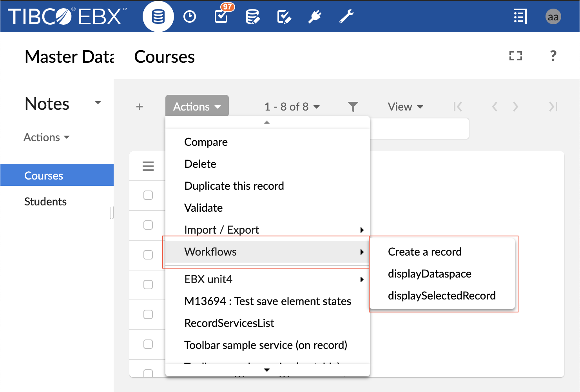
Task: Choose Duplicate this record from menu
Action: 234,186
